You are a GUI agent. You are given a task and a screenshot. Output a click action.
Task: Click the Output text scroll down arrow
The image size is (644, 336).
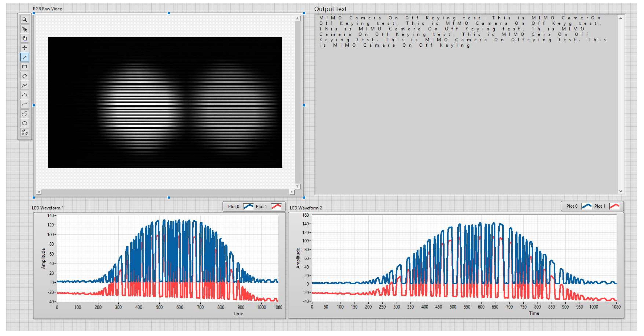pos(621,191)
